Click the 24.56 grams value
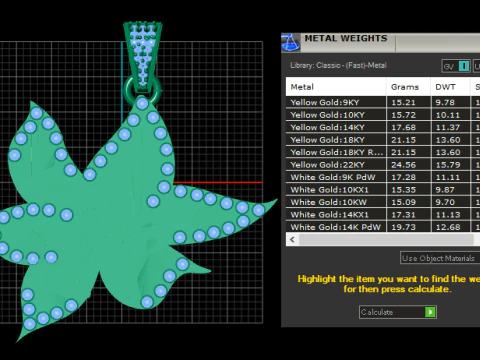Viewport: 480px width, 360px height. point(403,165)
